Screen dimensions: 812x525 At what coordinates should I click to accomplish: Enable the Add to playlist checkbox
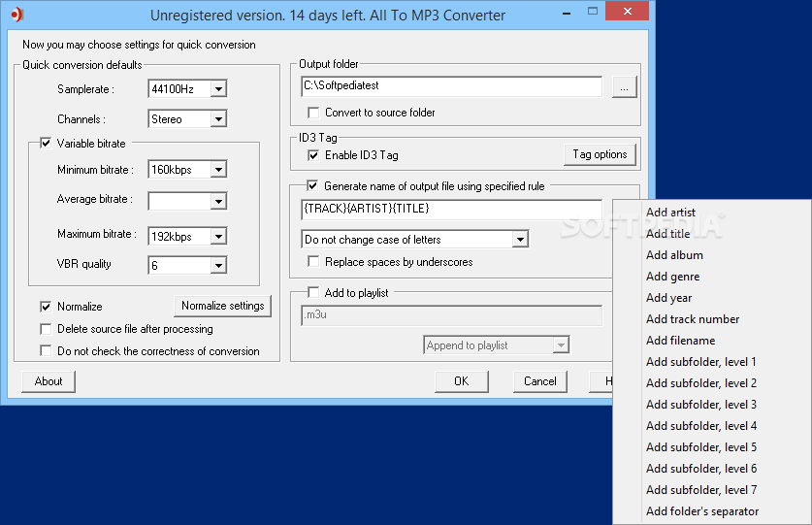coord(313,292)
